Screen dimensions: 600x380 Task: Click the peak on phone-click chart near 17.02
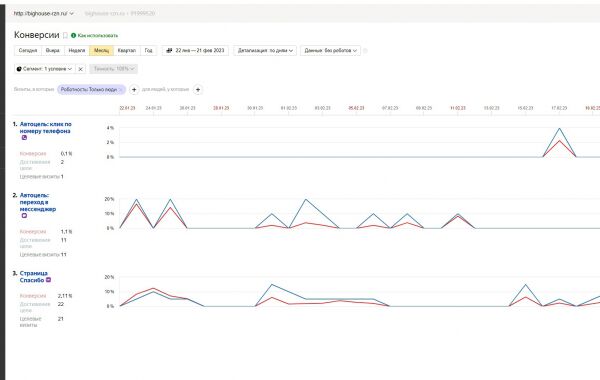pos(559,129)
